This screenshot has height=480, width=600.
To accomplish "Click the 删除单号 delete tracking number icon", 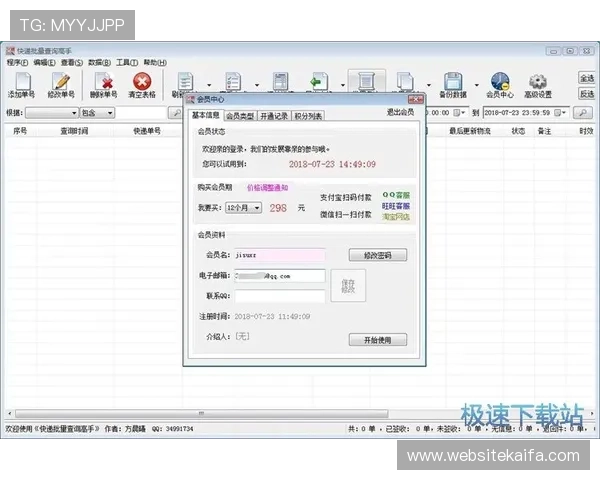I will [x=103, y=85].
